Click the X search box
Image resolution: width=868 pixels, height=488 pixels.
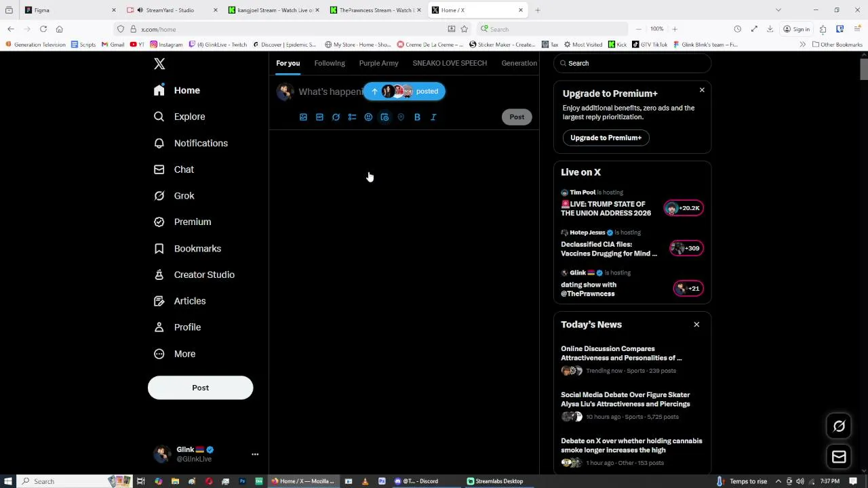point(632,63)
